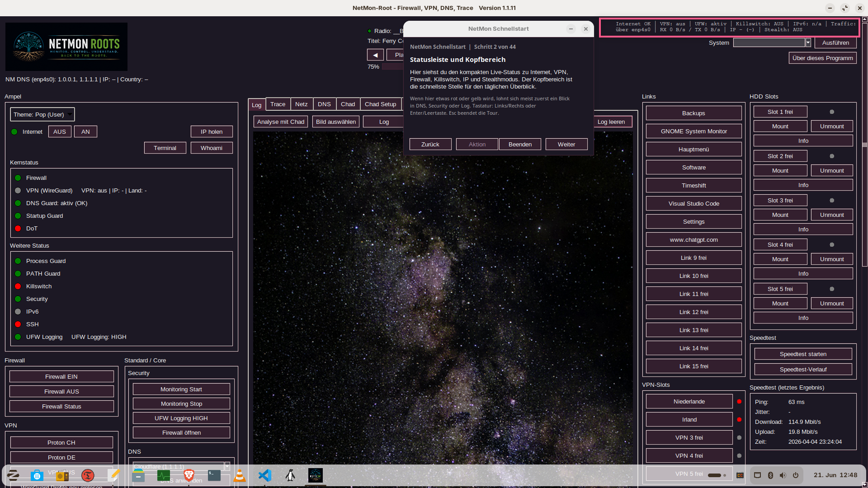
Task: Go back with the Zurück button
Action: [x=430, y=144]
